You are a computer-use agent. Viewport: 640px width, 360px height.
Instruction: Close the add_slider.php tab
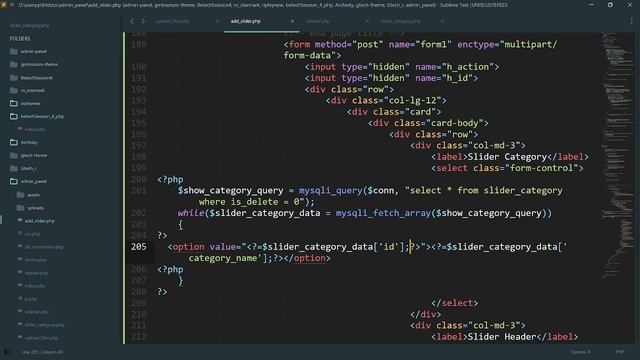point(292,21)
